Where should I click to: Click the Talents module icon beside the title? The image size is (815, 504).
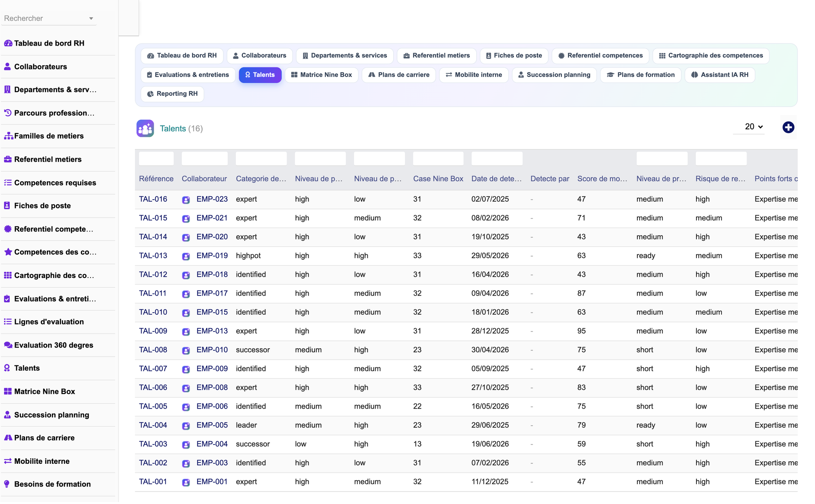(x=145, y=129)
